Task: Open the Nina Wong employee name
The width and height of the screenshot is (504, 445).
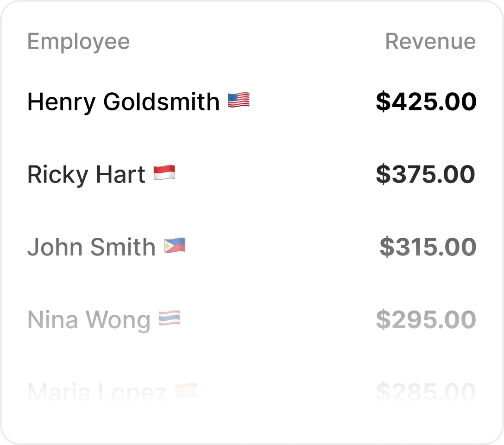Action: 89,320
